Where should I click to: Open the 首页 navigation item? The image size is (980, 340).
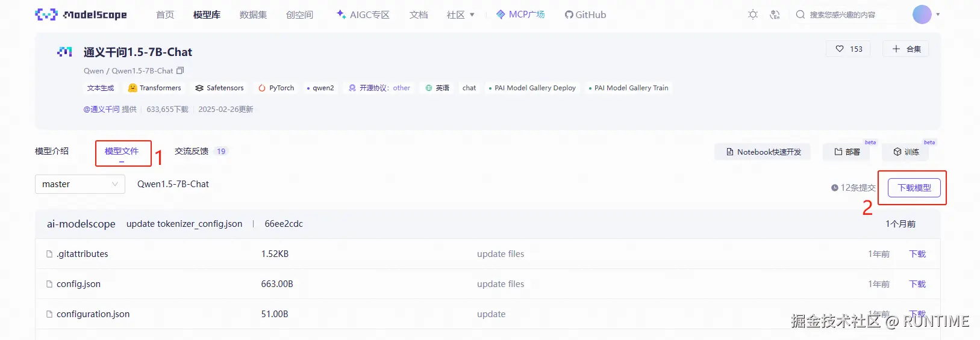tap(165, 14)
